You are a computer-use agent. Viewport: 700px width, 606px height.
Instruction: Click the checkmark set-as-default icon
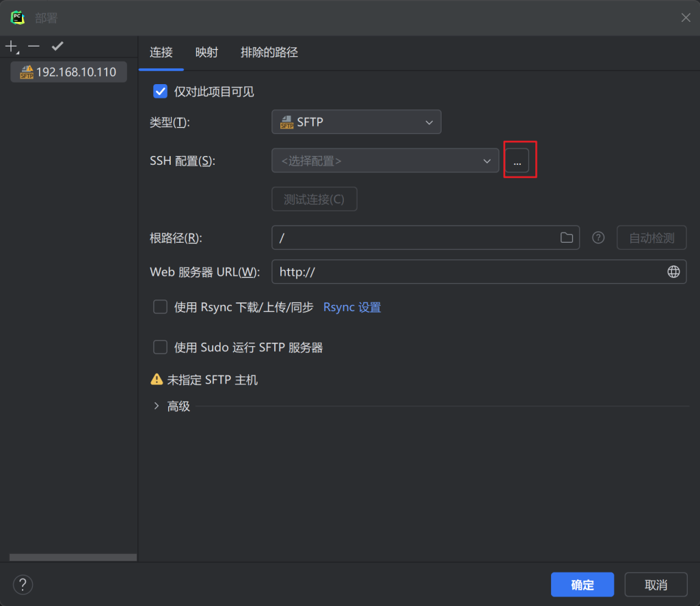pos(57,47)
